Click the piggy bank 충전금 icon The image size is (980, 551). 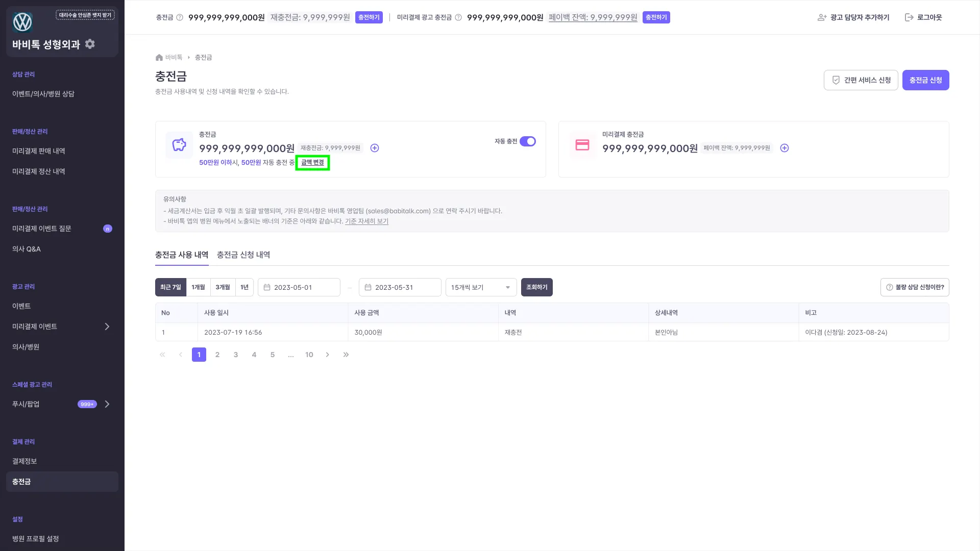(179, 145)
